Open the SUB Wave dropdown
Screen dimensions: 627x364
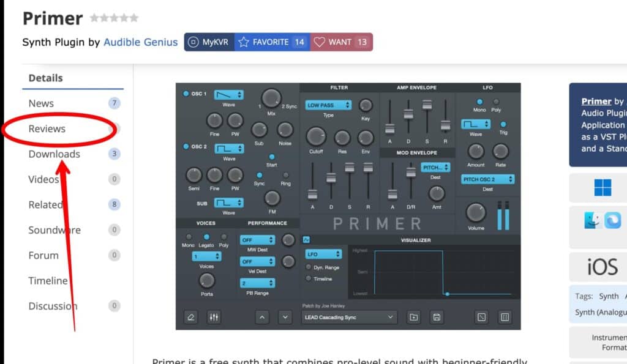pyautogui.click(x=229, y=202)
